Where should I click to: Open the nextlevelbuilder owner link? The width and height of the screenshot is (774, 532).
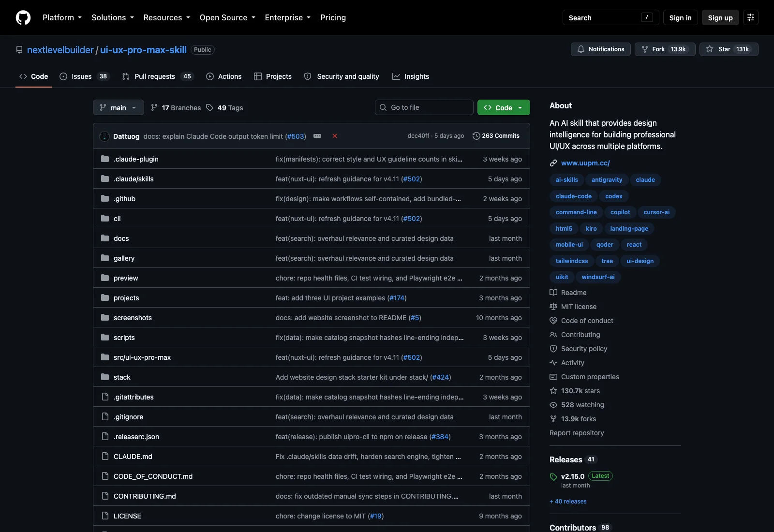point(60,50)
